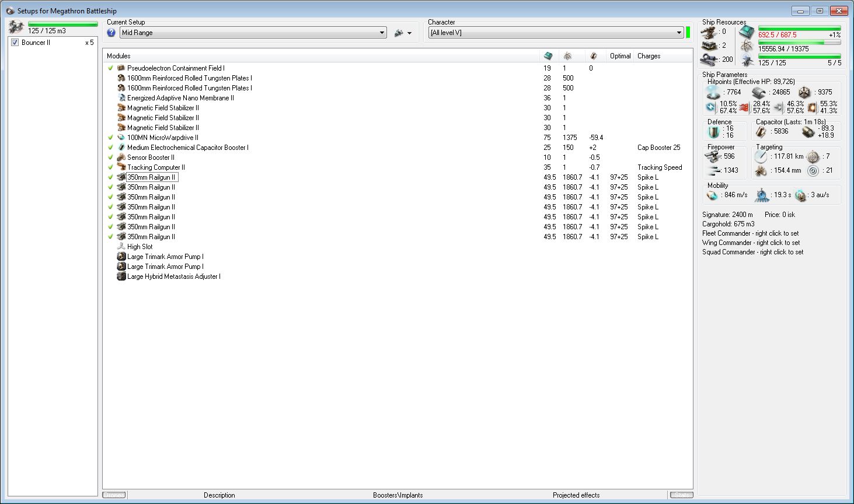This screenshot has width=854, height=504.
Task: Open the ship menu arrow beside Current Setup
Action: 409,33
